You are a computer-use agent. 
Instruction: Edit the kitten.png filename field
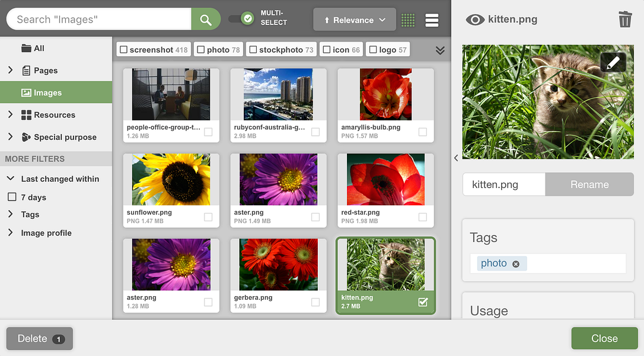[504, 185]
